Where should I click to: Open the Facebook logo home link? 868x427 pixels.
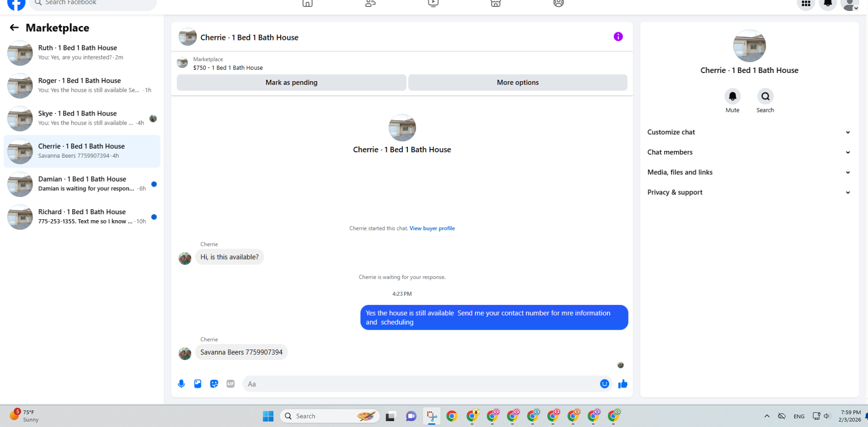coord(17,4)
